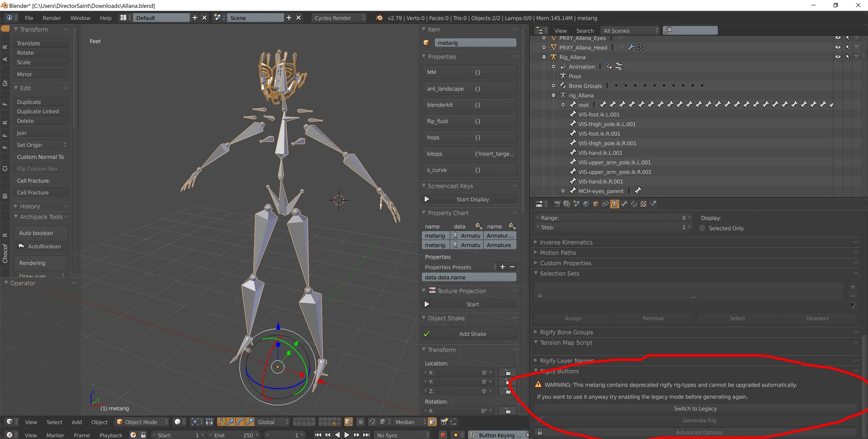
Task: Click the Switch to Legacy button
Action: pyautogui.click(x=695, y=408)
